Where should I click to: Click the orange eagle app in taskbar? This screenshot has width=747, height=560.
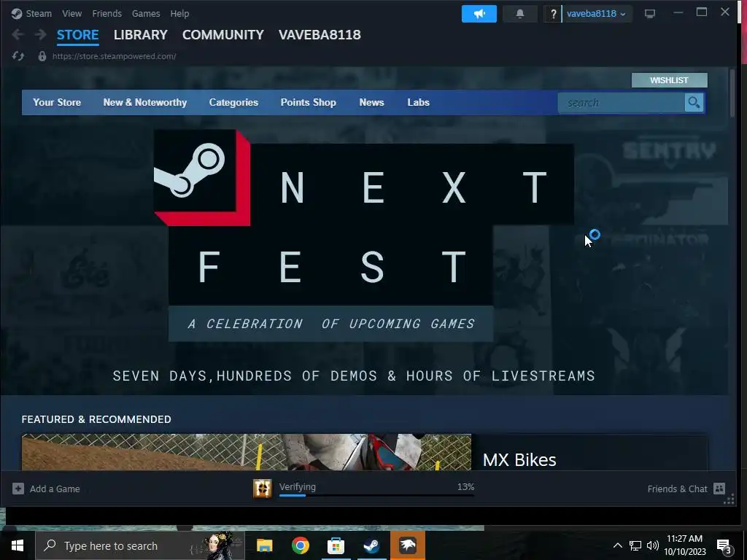coord(408,545)
